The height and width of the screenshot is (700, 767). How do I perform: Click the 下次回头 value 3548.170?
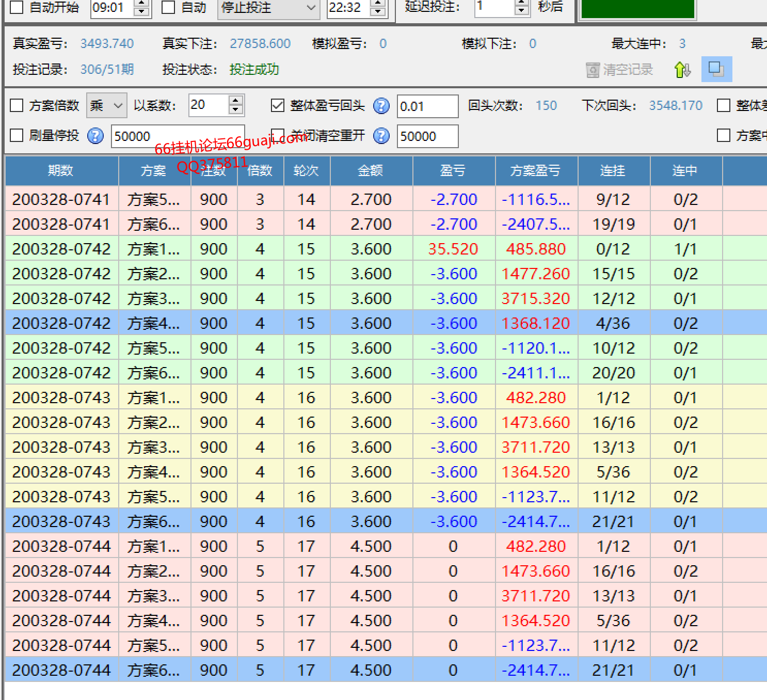[x=676, y=106]
